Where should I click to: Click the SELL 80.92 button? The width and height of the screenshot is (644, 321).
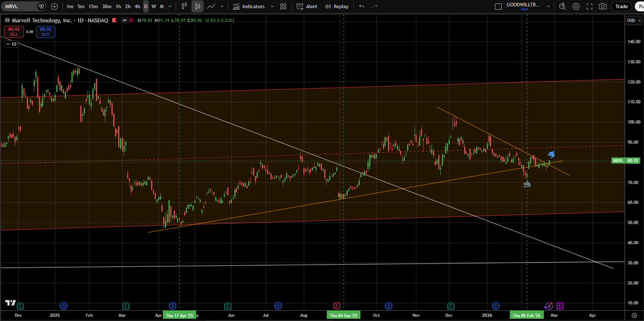click(13, 32)
